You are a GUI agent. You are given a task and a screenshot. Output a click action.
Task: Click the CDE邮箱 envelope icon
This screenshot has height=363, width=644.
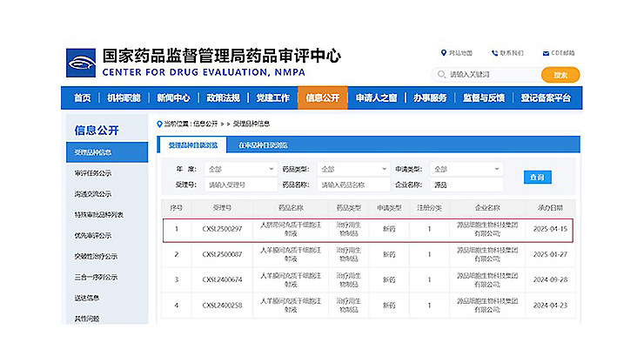[x=546, y=53]
